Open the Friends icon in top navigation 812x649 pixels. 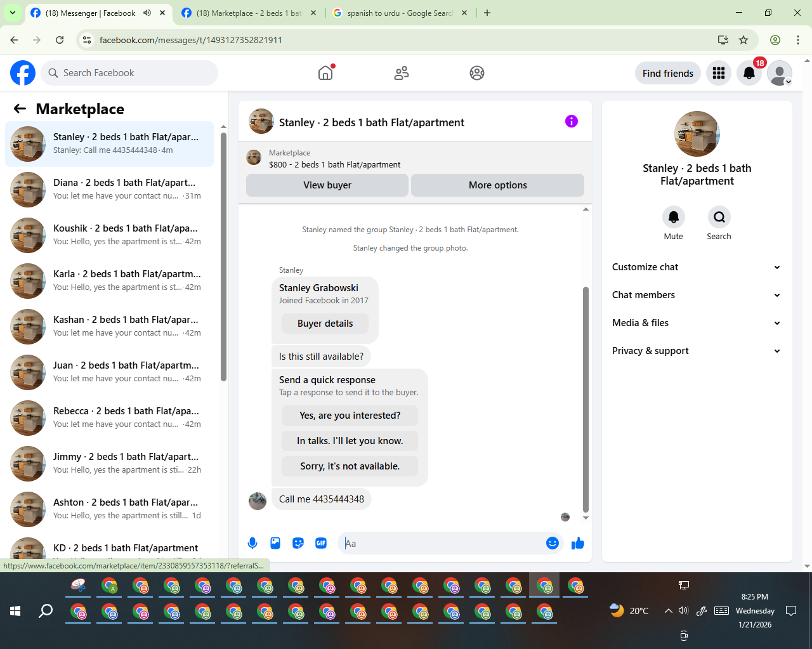(x=402, y=73)
